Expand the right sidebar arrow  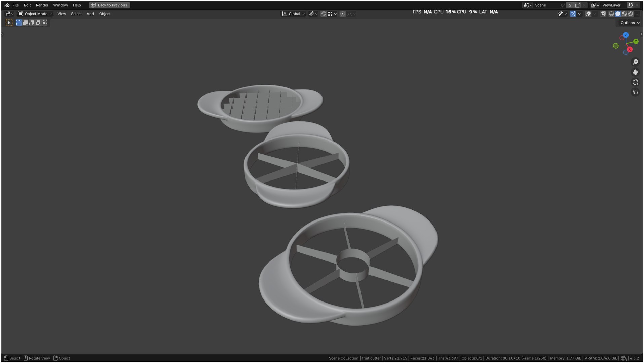tap(641, 34)
